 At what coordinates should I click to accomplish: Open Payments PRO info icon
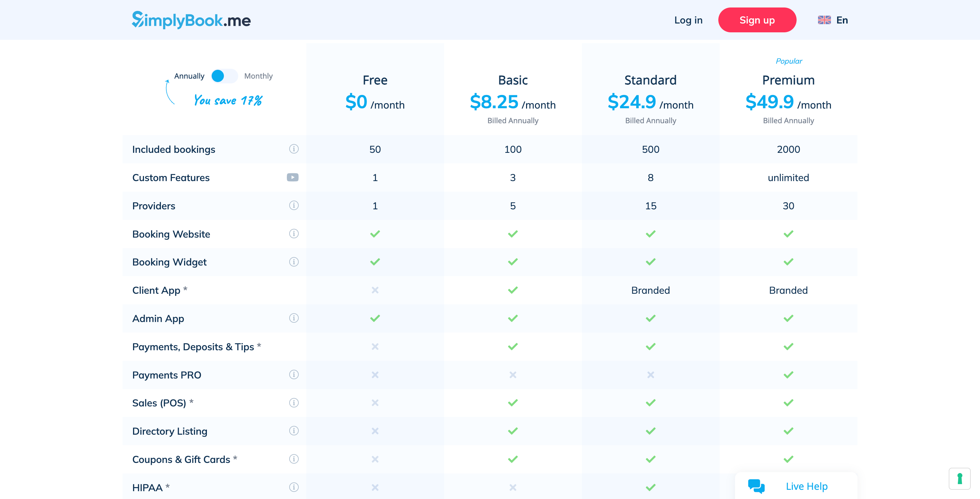[294, 374]
